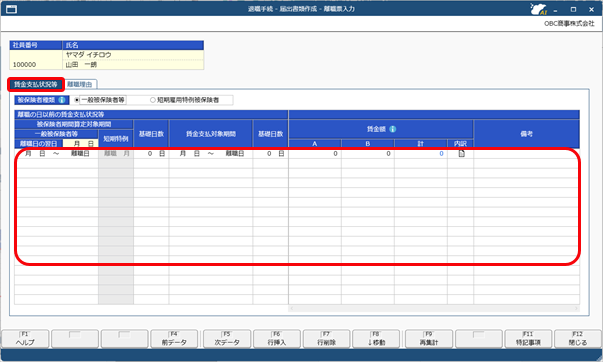
Task: Click the kana name ヤマダ イチロウ
Action: (88, 55)
